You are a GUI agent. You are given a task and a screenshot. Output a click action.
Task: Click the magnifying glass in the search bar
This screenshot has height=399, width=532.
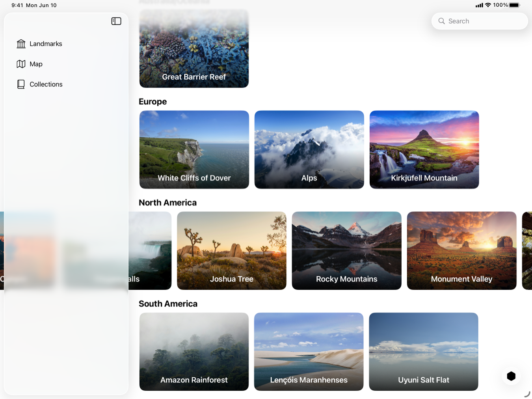(x=441, y=21)
